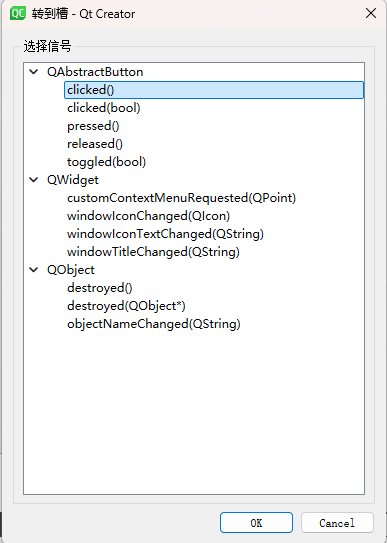Select the QWidget class row
Viewport: 387px width, 543px height.
coord(73,180)
